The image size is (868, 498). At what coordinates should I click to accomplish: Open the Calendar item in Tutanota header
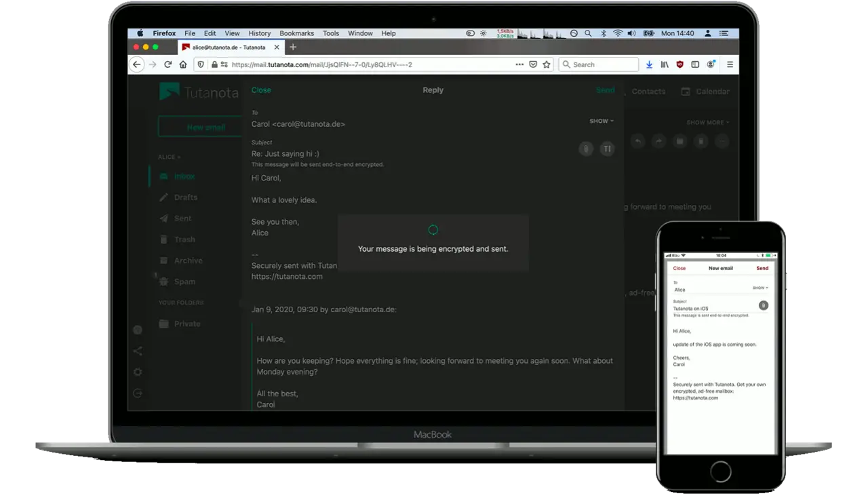click(x=705, y=92)
